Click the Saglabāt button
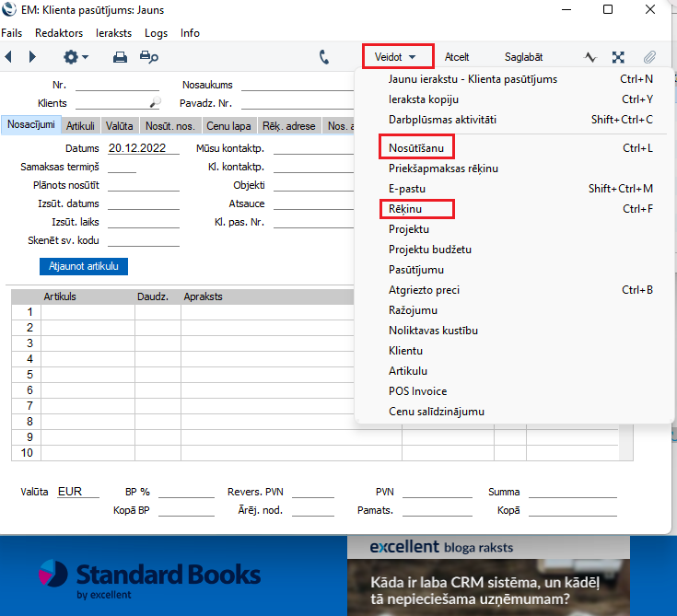 click(x=523, y=57)
